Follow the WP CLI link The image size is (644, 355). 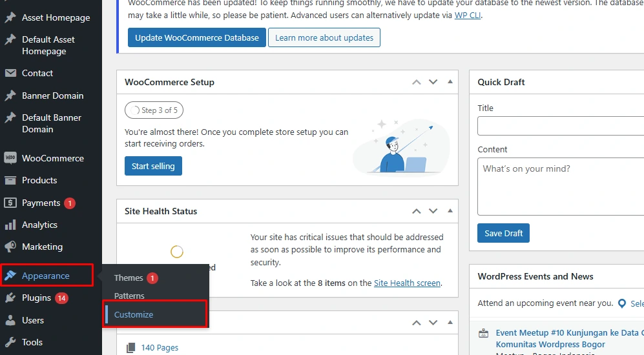[468, 15]
